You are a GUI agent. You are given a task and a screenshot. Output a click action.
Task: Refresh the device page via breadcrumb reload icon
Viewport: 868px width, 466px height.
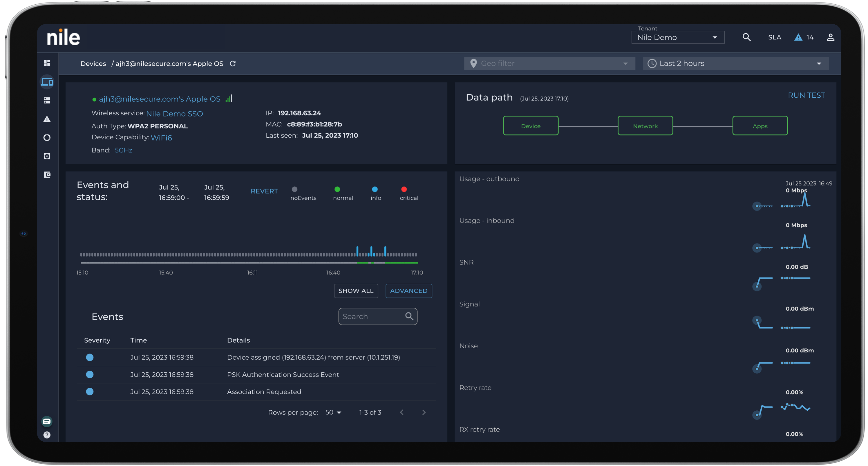click(232, 63)
